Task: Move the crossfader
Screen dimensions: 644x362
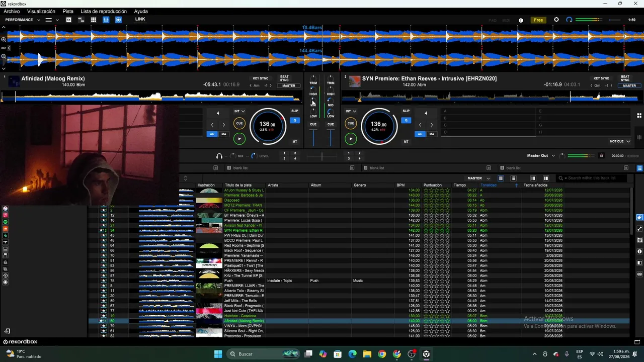Action: [x=322, y=156]
